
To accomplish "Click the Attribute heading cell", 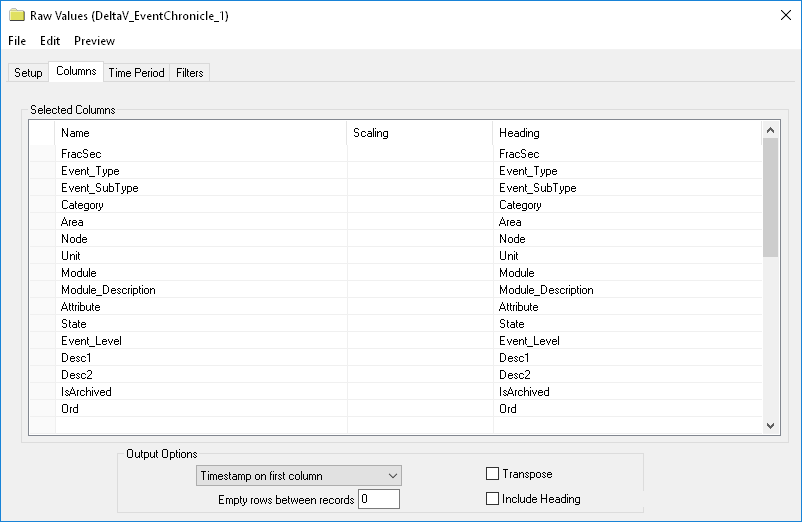I will (x=628, y=307).
